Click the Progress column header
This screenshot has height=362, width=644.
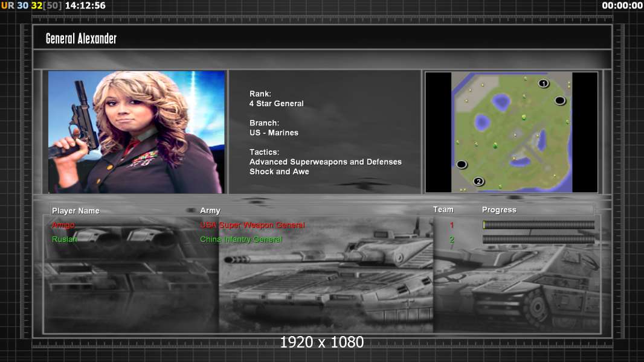tap(499, 210)
